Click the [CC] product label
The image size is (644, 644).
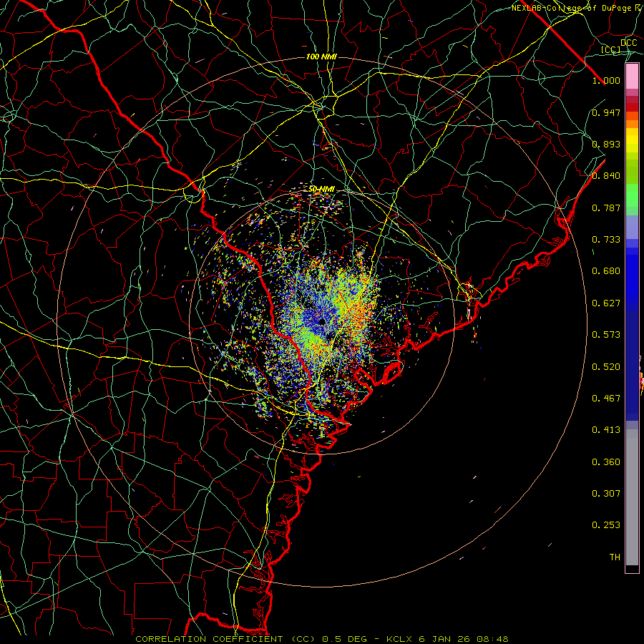click(x=610, y=49)
